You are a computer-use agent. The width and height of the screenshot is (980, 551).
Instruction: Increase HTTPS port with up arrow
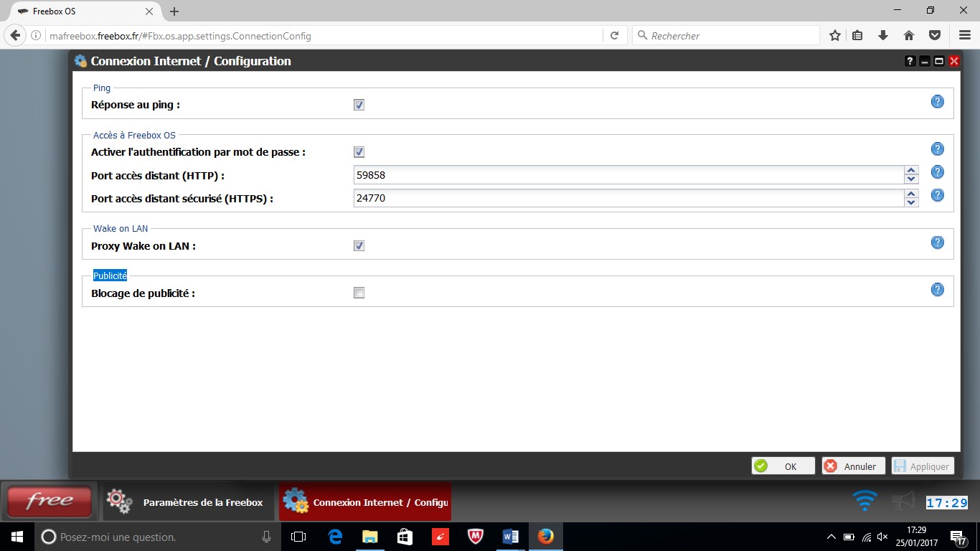[911, 194]
